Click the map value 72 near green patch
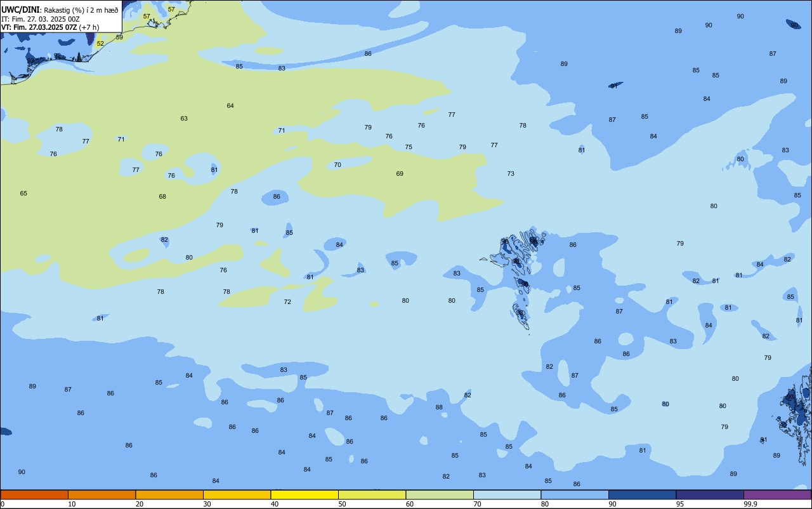Screen dimensions: 812x509 (x=287, y=302)
